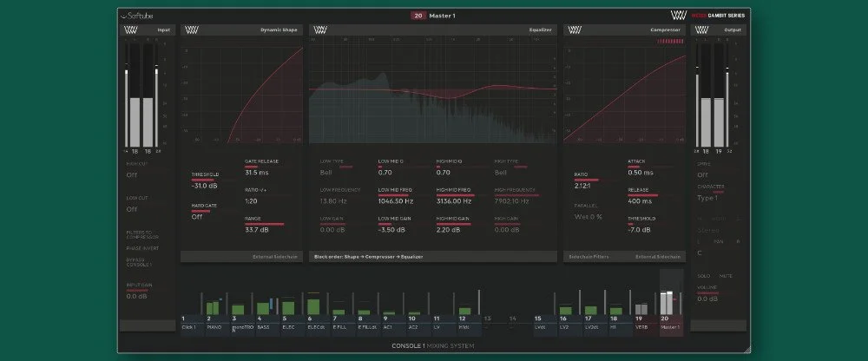Click the Console 1 Mixing System label
This screenshot has width=868, height=361.
coord(433,346)
